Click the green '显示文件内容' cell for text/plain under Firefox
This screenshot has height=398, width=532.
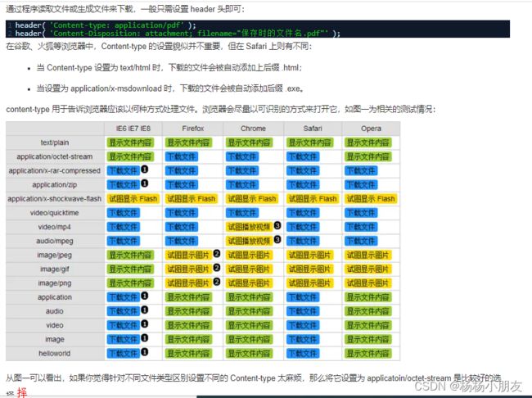coord(188,142)
